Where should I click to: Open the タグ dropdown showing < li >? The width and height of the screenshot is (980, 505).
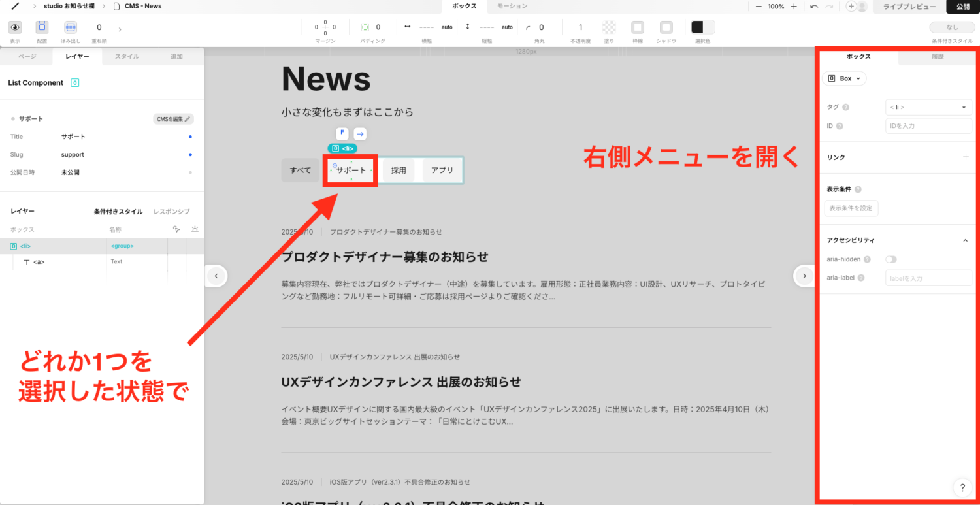click(x=928, y=106)
